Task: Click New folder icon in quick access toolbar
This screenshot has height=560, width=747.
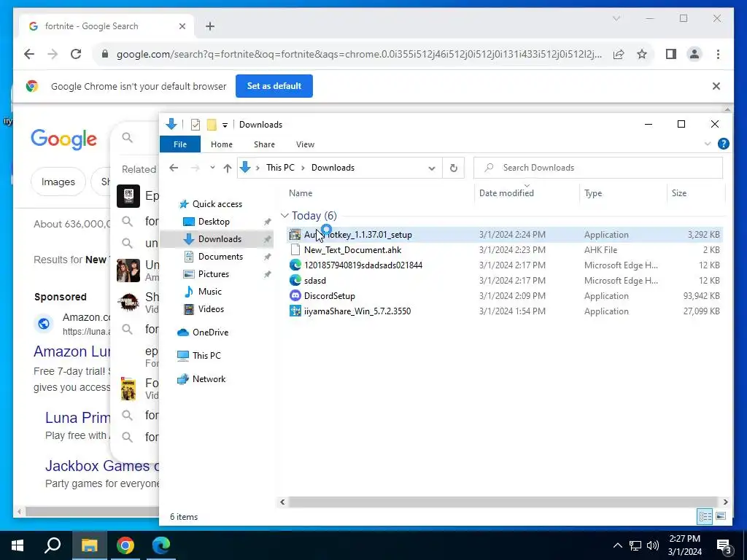Action: point(212,125)
